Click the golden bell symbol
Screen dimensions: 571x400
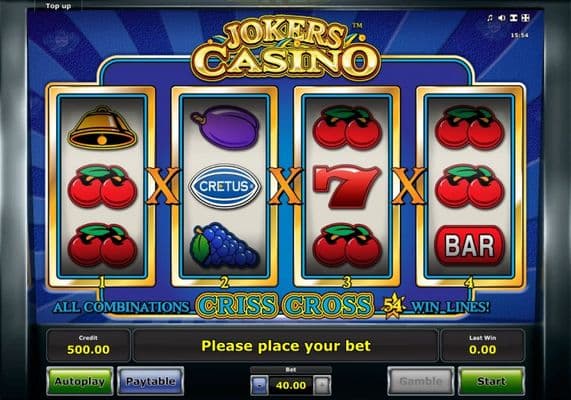pos(102,127)
